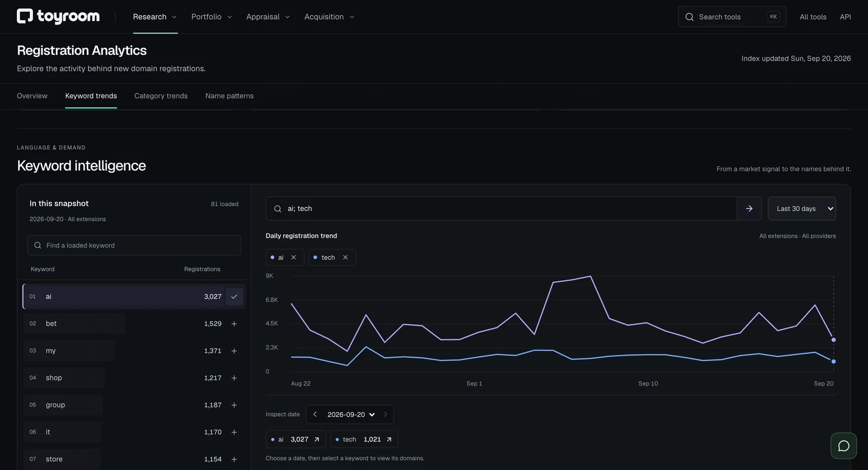Switch to the Category trends tab
This screenshot has height=470, width=868.
point(161,96)
